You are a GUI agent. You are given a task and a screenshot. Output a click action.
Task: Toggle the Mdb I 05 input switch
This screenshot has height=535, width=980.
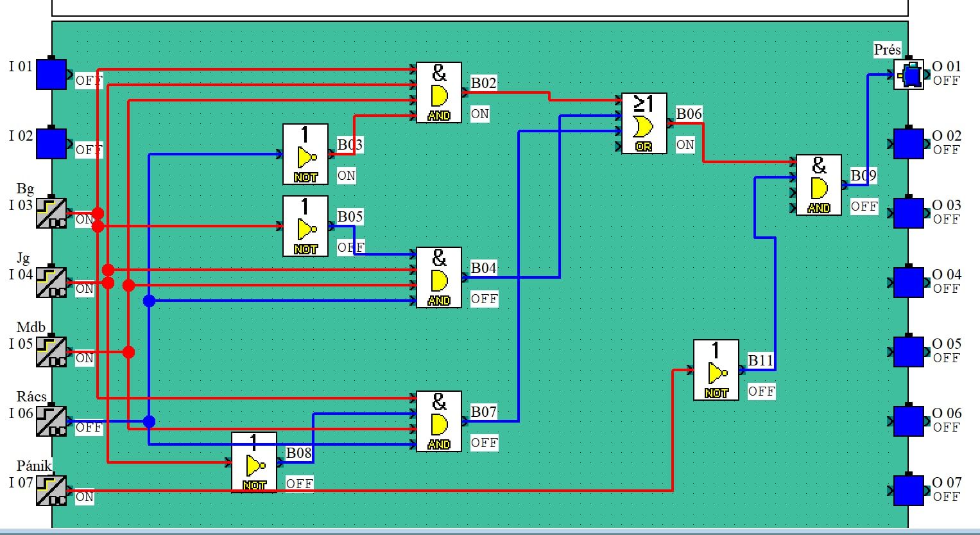51,351
